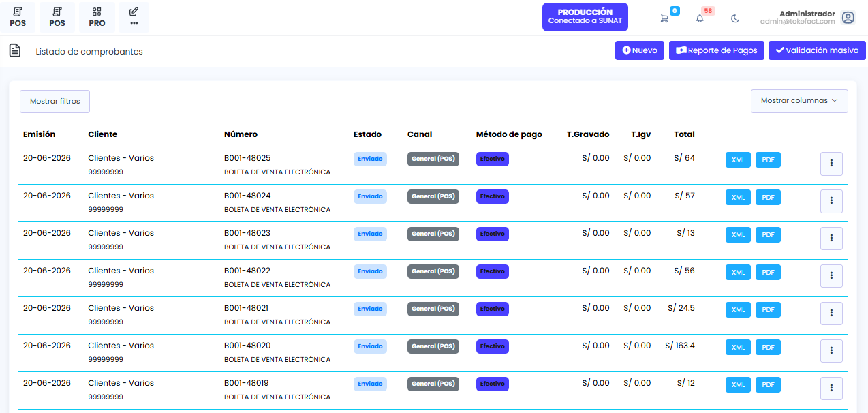Click the Método de pago column header
The image size is (868, 413).
[509, 134]
